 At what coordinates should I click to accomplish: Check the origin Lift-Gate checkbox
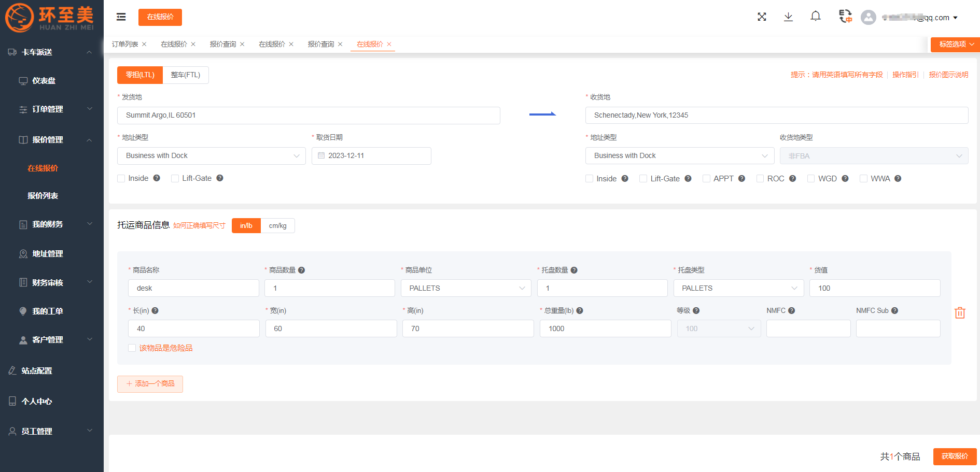click(175, 178)
